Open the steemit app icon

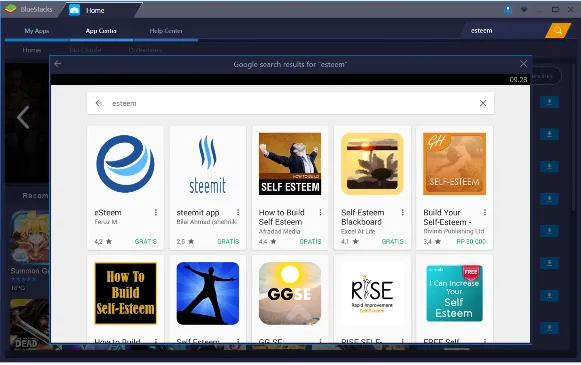pos(208,164)
